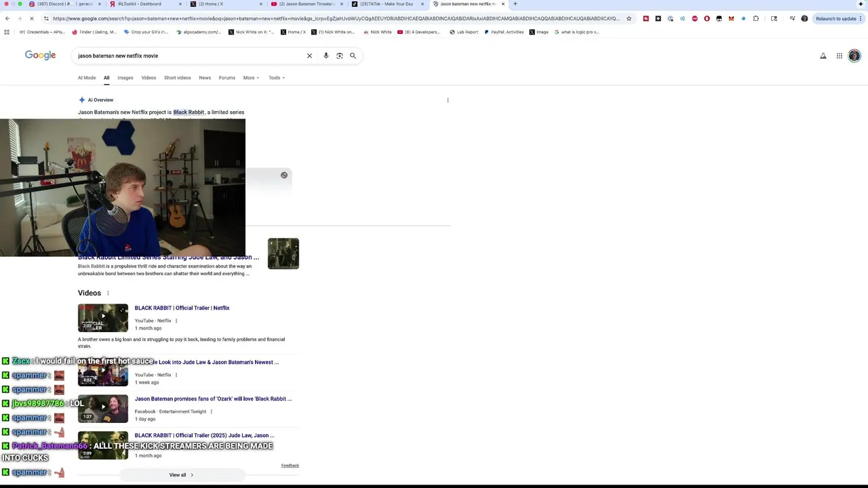The image size is (868, 488).
Task: Close the jason bateman search tab
Action: (x=502, y=4)
